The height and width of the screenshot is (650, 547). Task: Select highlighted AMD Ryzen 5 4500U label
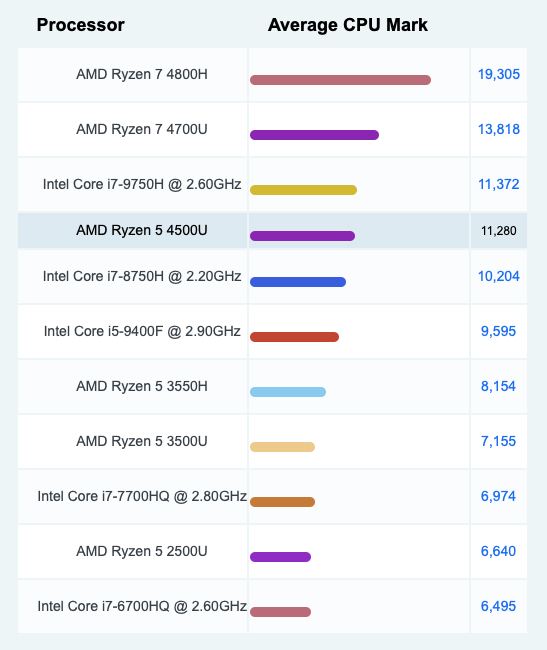click(142, 230)
